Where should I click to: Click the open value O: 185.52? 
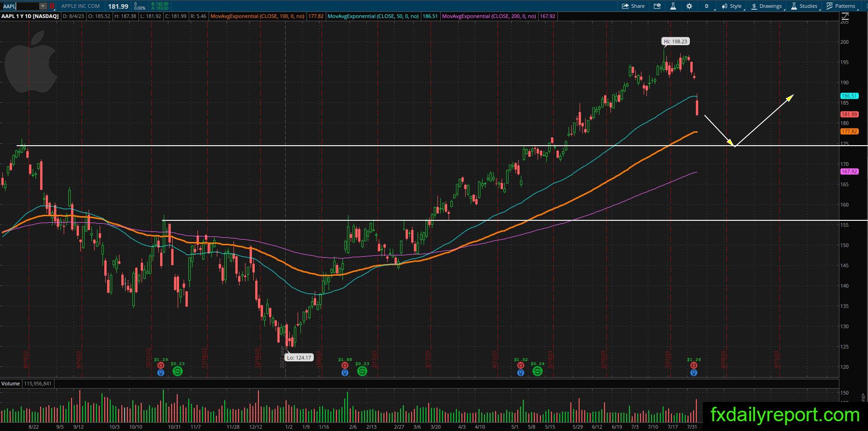click(x=100, y=16)
